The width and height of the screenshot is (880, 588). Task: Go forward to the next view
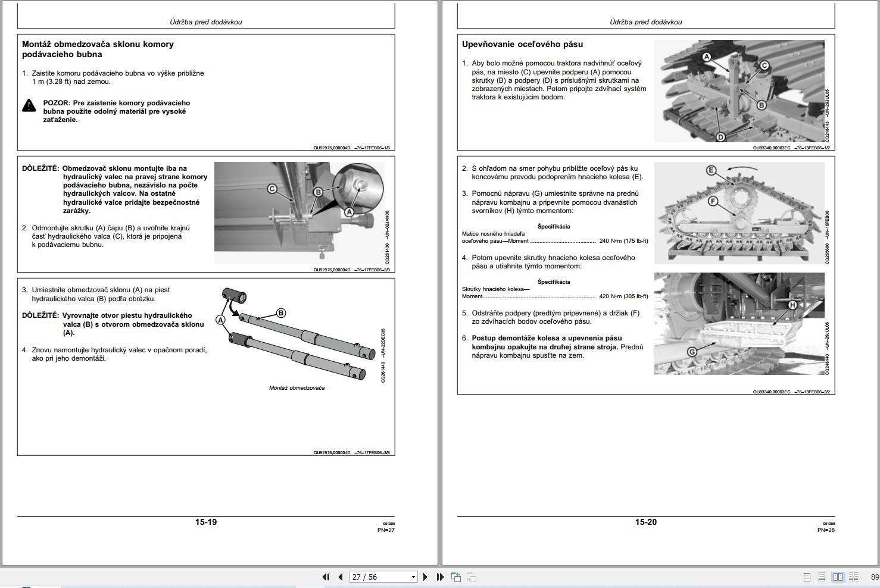pos(471,577)
